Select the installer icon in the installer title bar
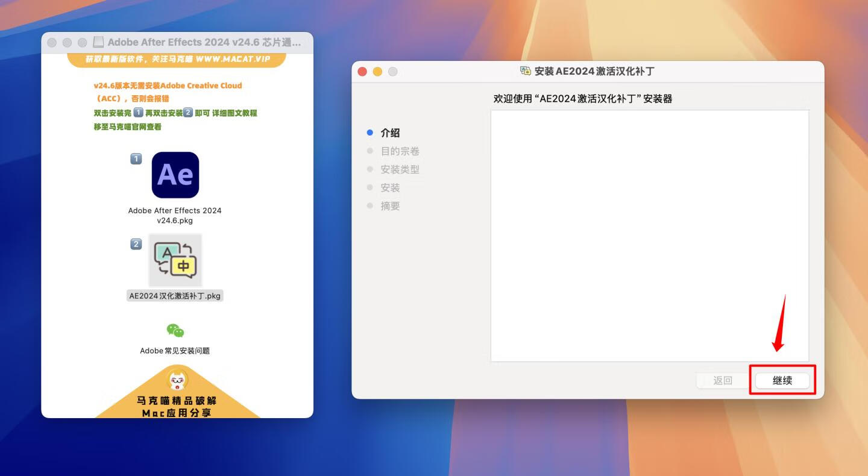Screen dimensions: 868x476 tap(526, 71)
